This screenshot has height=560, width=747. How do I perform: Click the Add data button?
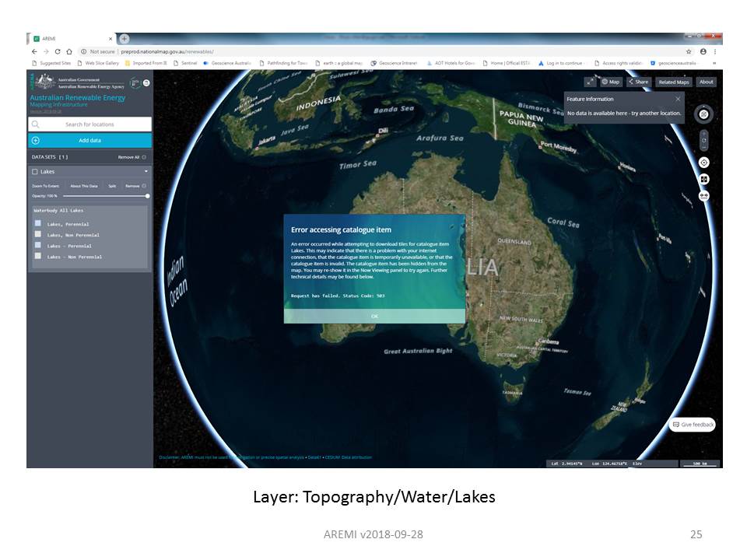89,141
